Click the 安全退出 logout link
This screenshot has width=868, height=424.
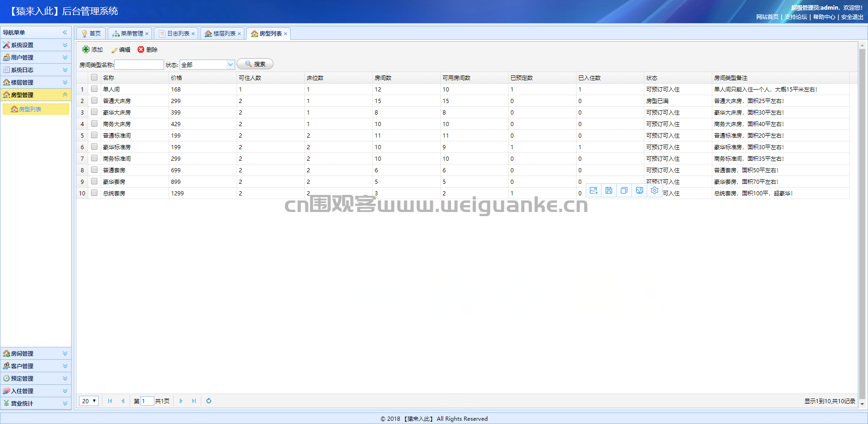point(852,17)
